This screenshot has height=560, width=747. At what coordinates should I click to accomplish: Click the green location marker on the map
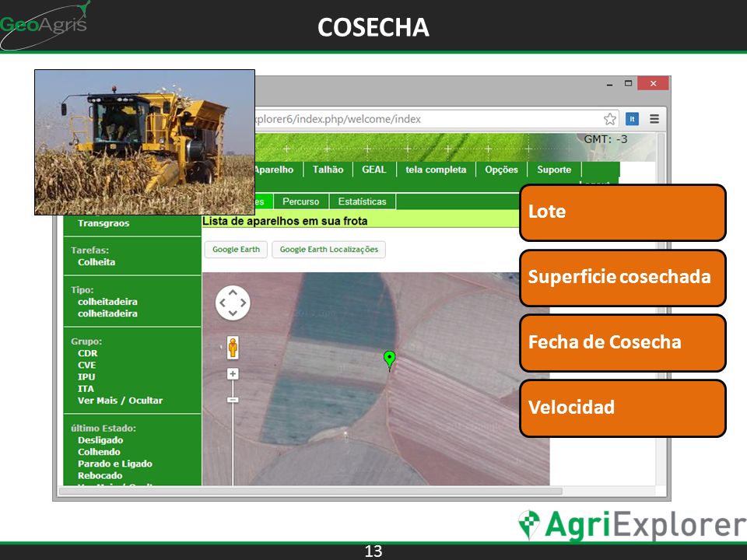pos(390,360)
